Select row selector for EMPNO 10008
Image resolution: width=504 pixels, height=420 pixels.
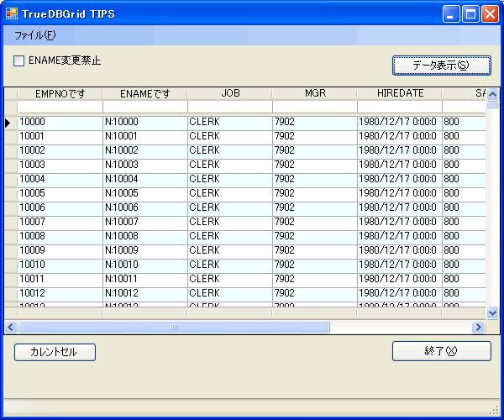click(9, 236)
